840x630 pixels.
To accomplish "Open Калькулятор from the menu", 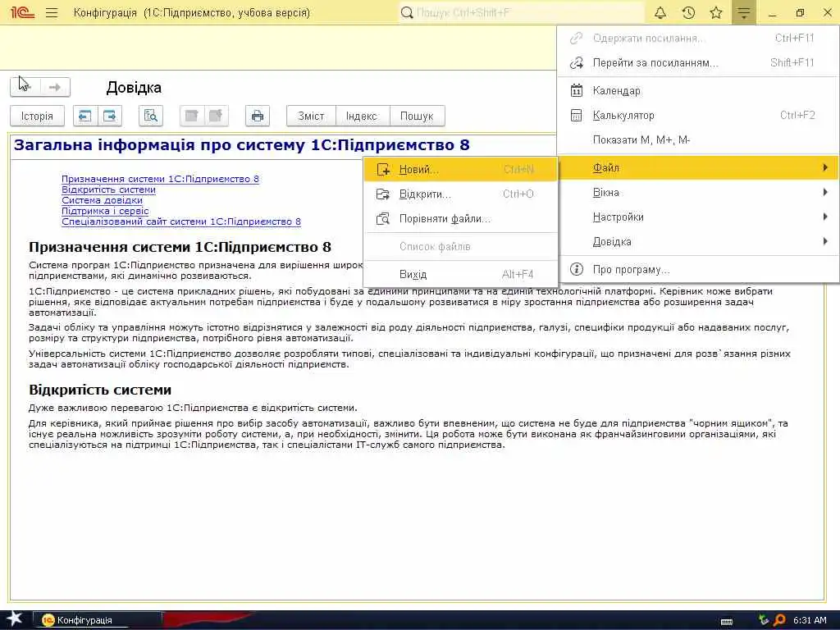I will coord(698,115).
